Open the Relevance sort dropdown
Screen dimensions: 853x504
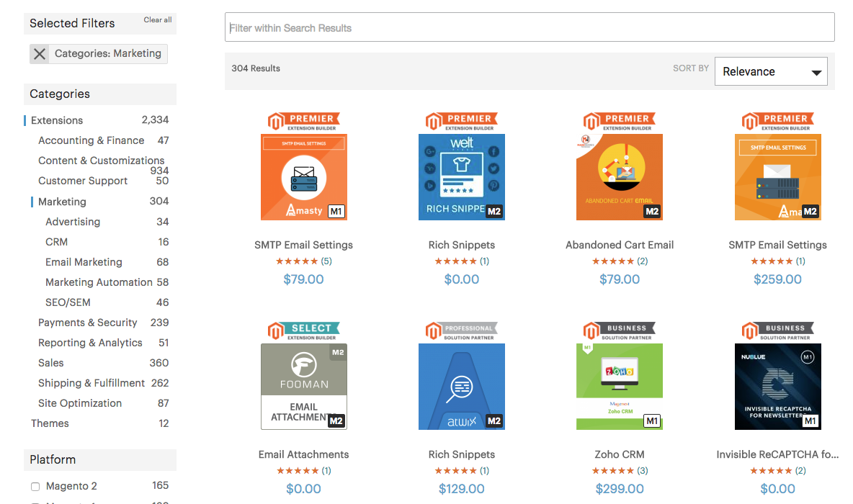pyautogui.click(x=771, y=71)
